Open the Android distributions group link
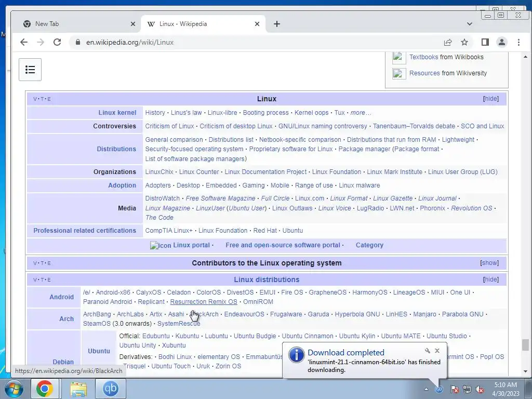 pyautogui.click(x=61, y=297)
